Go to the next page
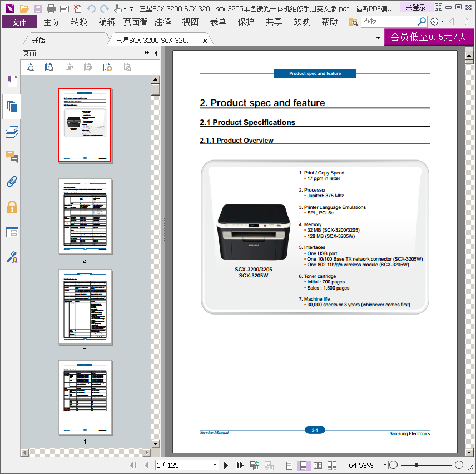 tap(226, 465)
